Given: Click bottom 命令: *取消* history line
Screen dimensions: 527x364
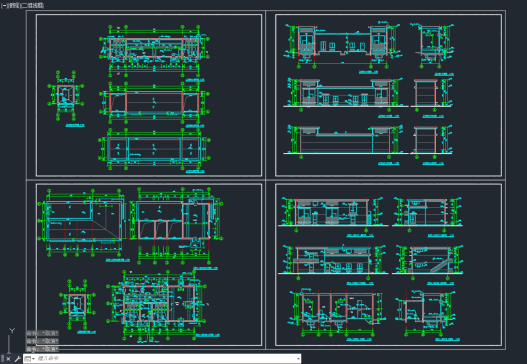Looking at the screenshot, I should point(42,349).
